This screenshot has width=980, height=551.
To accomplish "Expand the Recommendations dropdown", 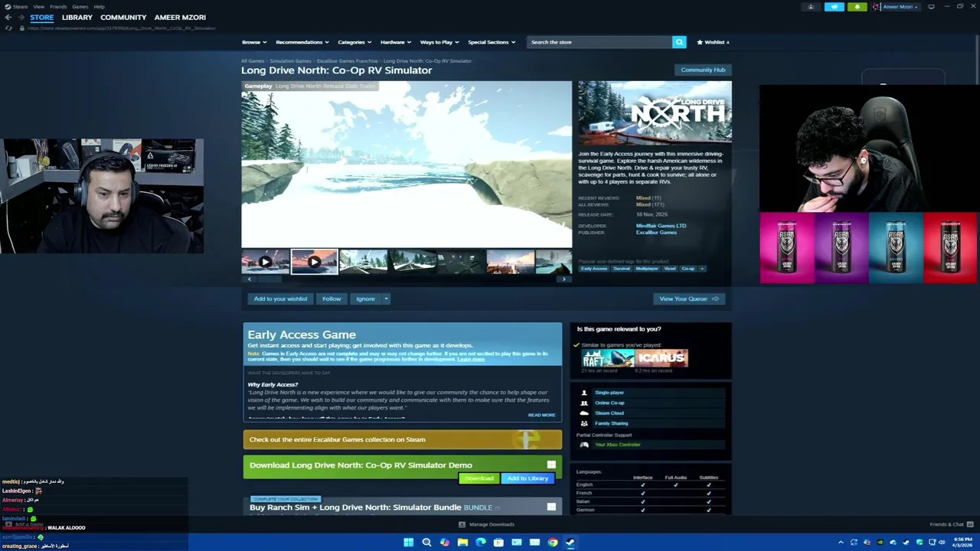I will point(302,42).
